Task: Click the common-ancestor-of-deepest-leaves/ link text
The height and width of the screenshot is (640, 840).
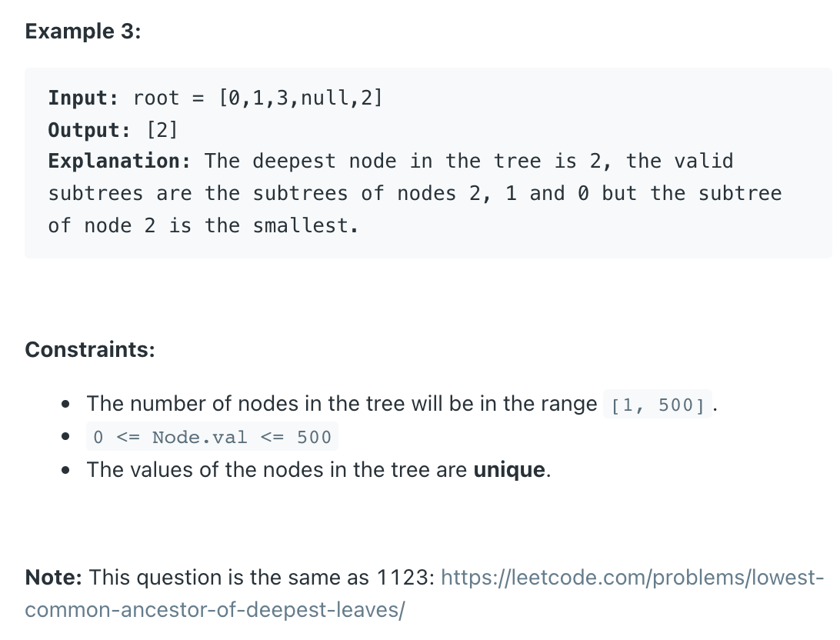Action: [x=215, y=610]
